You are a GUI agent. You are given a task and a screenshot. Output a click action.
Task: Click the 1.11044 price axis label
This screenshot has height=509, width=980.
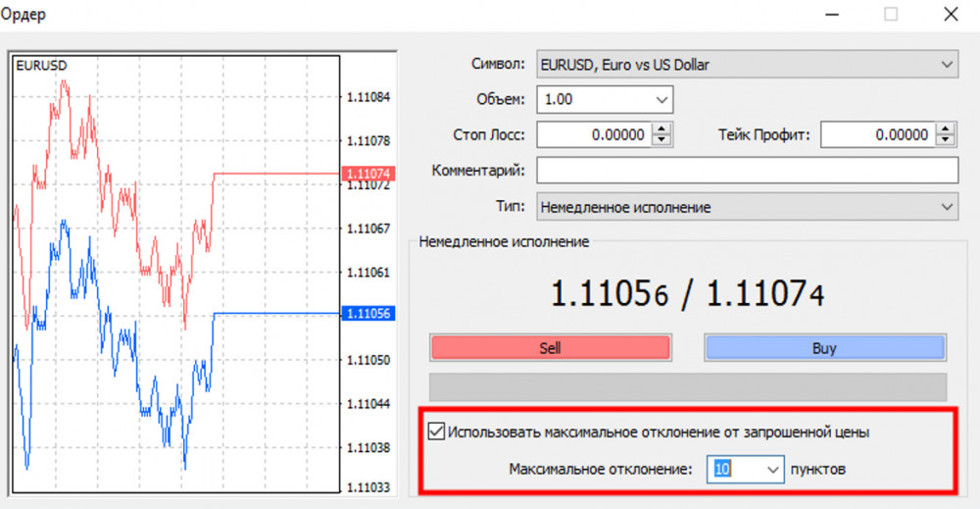click(368, 404)
